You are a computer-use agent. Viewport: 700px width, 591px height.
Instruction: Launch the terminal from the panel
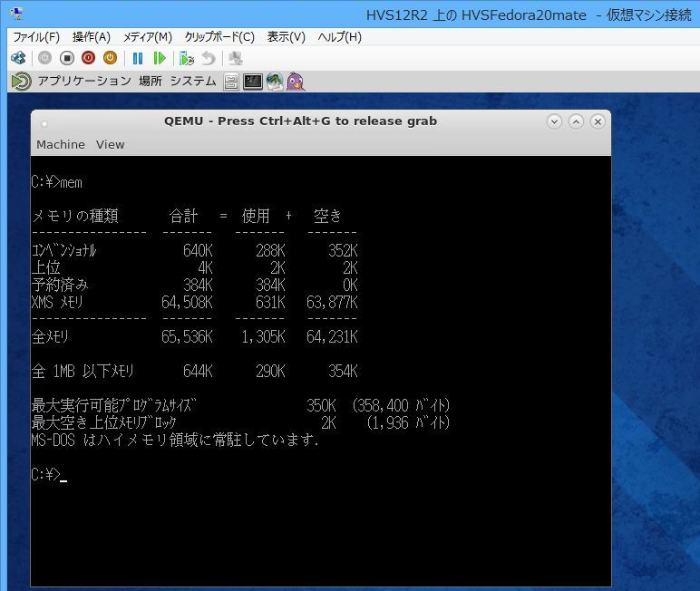(253, 82)
